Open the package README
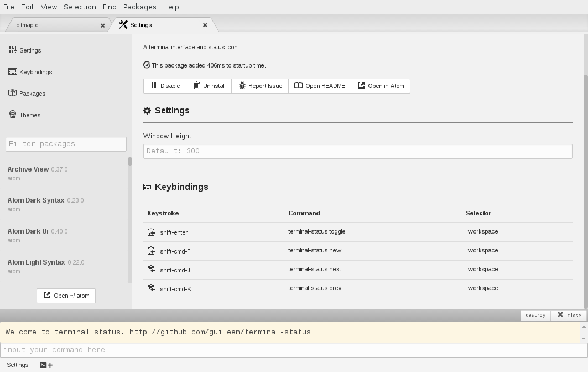 [x=320, y=86]
